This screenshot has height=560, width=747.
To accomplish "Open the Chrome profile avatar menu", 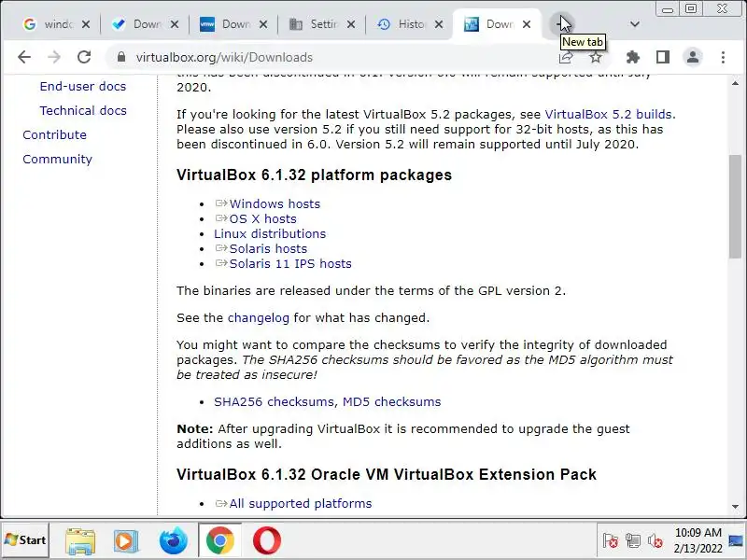I will coord(693,57).
